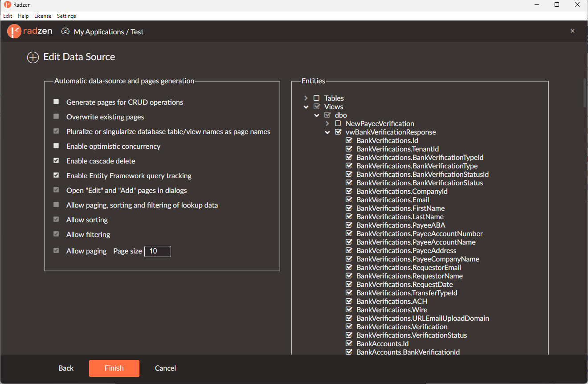This screenshot has width=588, height=384.
Task: Collapse the dbo schema node
Action: tap(317, 115)
